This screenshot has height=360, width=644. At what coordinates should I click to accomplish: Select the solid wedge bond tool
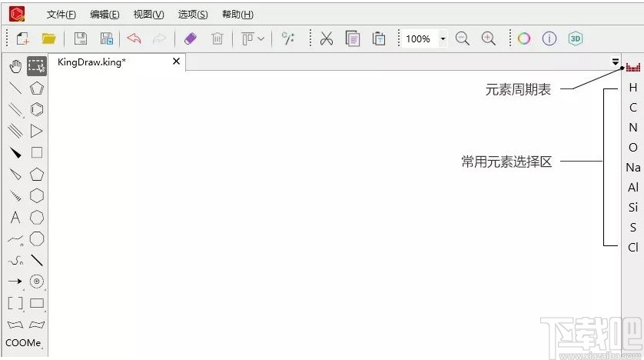(x=15, y=153)
